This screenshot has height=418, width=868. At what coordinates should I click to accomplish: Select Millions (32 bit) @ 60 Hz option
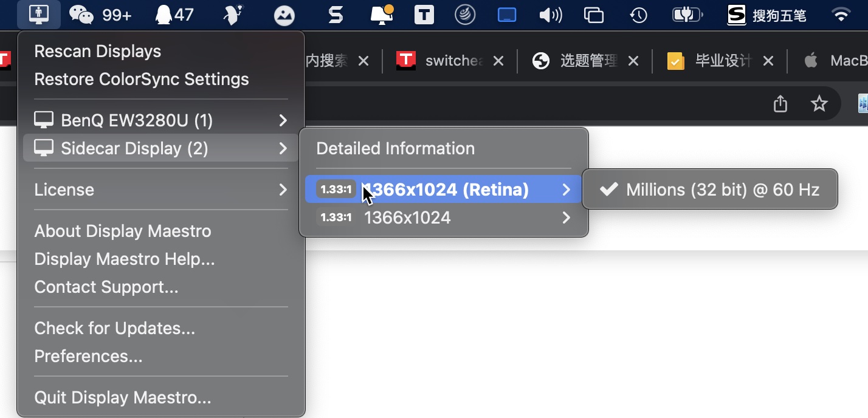point(710,190)
